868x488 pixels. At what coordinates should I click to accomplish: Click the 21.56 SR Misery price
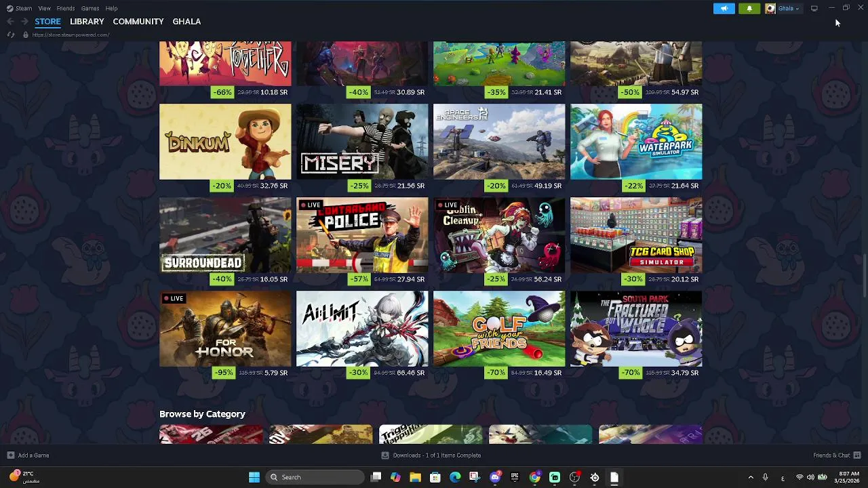pyautogui.click(x=411, y=186)
